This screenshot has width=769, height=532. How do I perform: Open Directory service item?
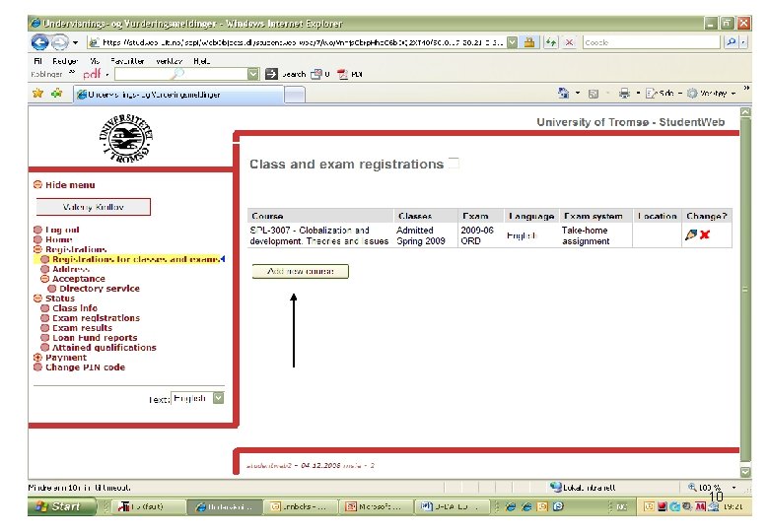(x=99, y=289)
